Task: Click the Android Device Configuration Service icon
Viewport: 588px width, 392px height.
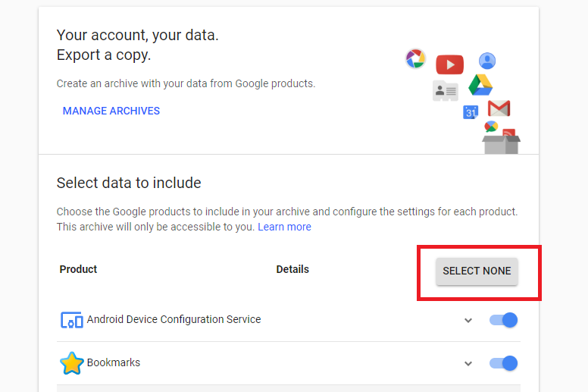Action: [x=71, y=320]
